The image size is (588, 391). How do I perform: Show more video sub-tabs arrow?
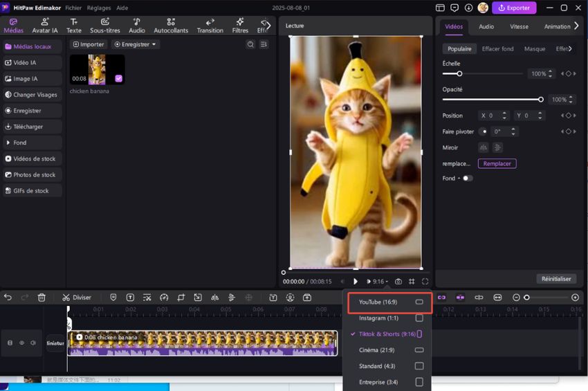(x=571, y=48)
